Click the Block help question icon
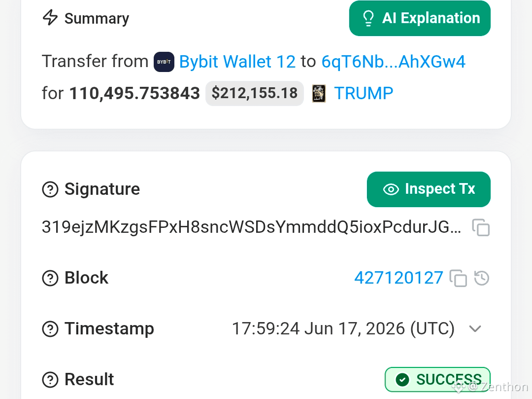532x399 pixels. coord(50,278)
